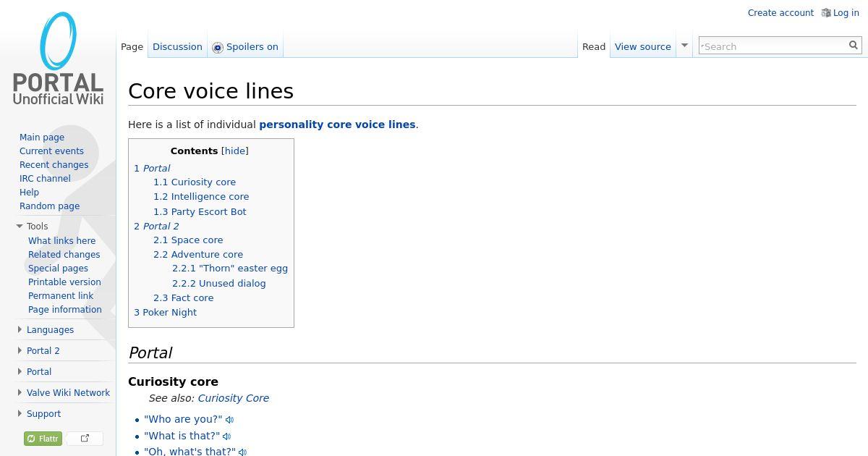
Task: Open Current events sidebar link
Action: pyautogui.click(x=51, y=151)
